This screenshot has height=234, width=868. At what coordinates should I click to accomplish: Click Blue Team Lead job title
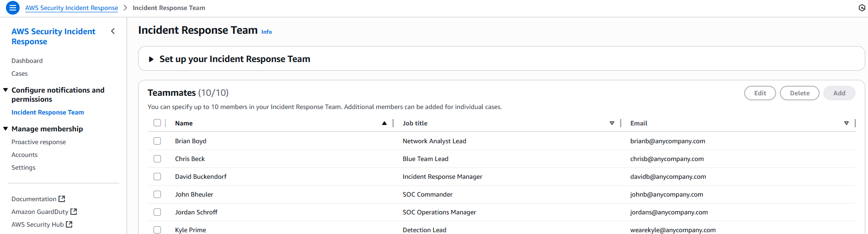pyautogui.click(x=426, y=159)
